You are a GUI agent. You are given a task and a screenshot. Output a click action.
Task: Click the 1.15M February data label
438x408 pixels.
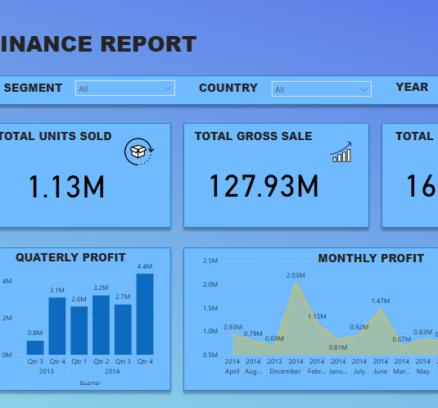click(317, 316)
